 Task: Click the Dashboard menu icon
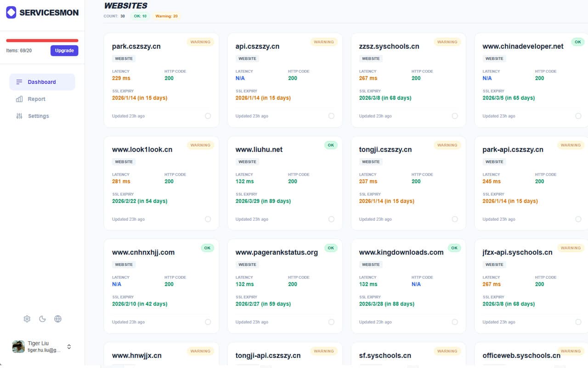click(19, 82)
